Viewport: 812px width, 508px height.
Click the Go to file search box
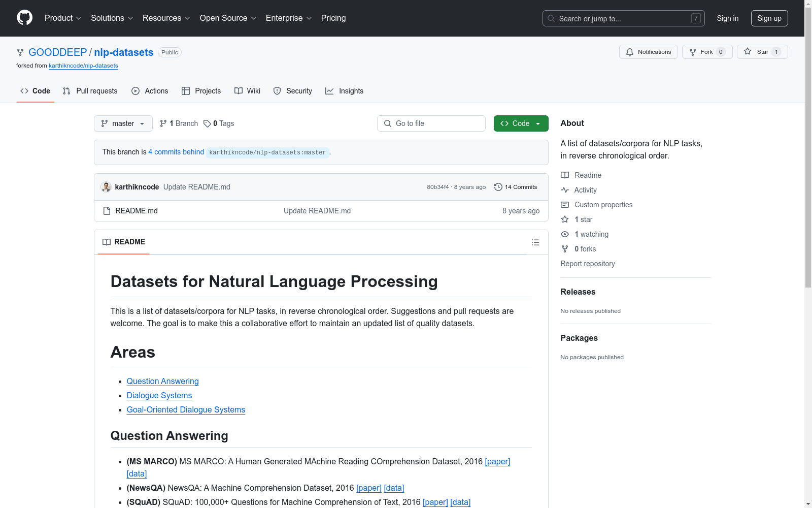point(431,123)
